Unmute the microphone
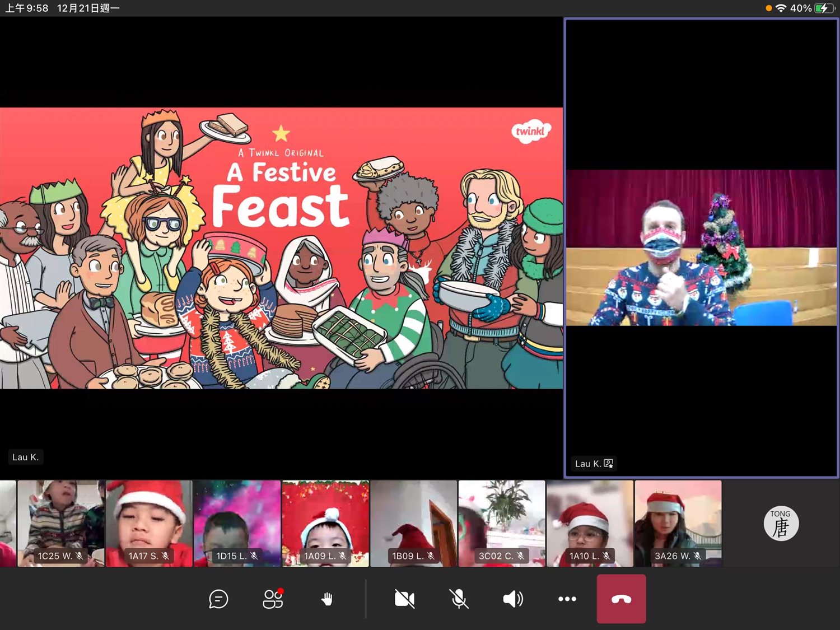Image resolution: width=840 pixels, height=630 pixels. click(459, 599)
